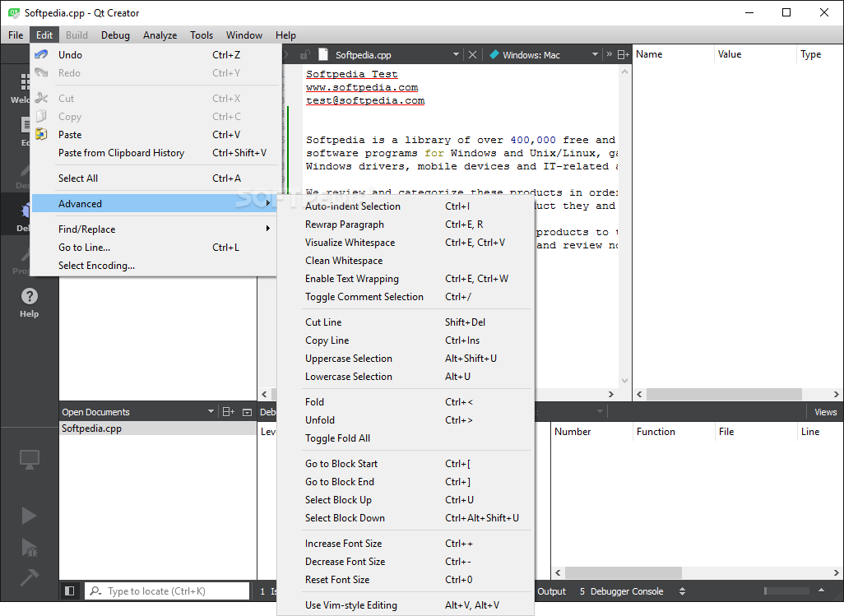
Task: Choose Paste from Clipboard History
Action: pyautogui.click(x=153, y=153)
